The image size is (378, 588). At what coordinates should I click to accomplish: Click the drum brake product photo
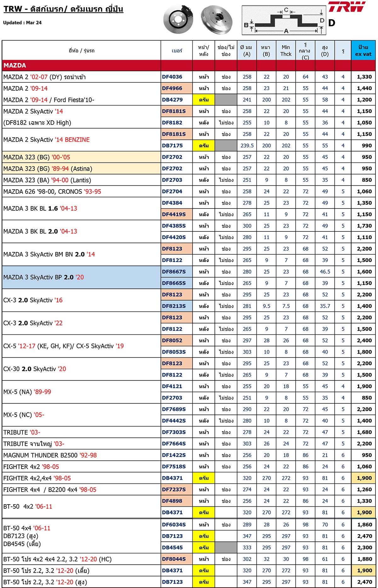pyautogui.click(x=217, y=20)
